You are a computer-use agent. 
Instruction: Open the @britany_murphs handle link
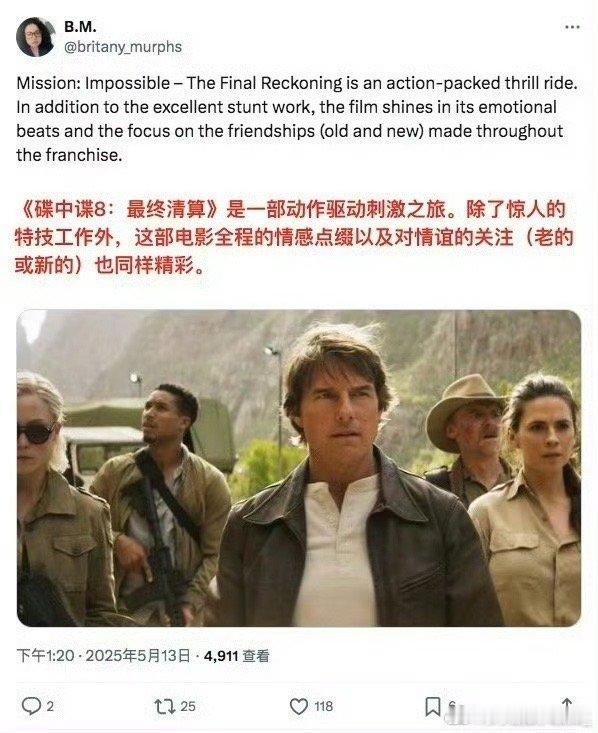pos(122,47)
